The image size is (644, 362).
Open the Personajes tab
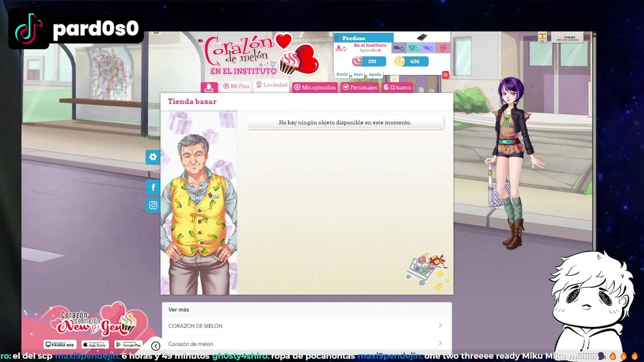click(360, 87)
